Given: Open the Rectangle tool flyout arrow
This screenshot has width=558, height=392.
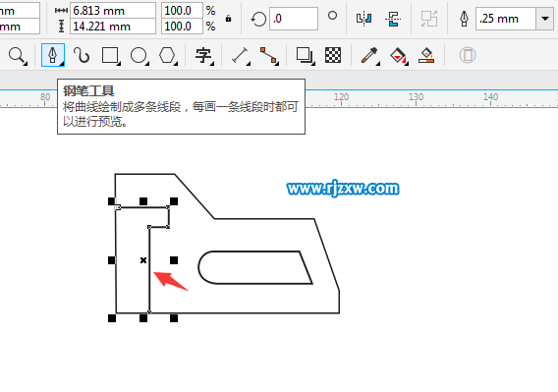Looking at the screenshot, I should [x=119, y=64].
